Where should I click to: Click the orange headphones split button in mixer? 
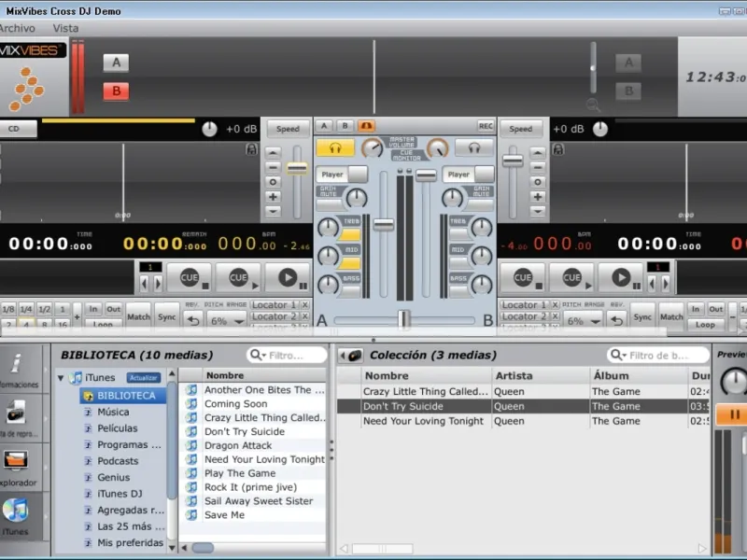click(x=366, y=126)
